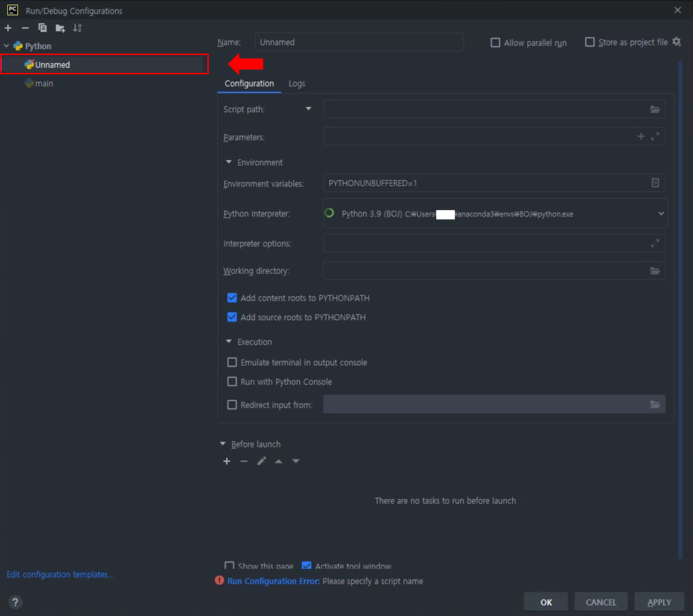This screenshot has height=616, width=693.
Task: Copy the Unnamed configuration
Action: click(x=41, y=28)
